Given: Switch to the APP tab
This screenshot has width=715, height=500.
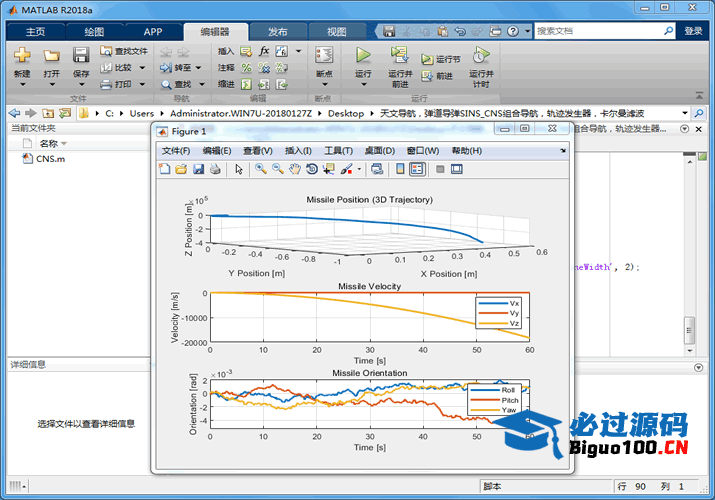Looking at the screenshot, I should pyautogui.click(x=153, y=31).
